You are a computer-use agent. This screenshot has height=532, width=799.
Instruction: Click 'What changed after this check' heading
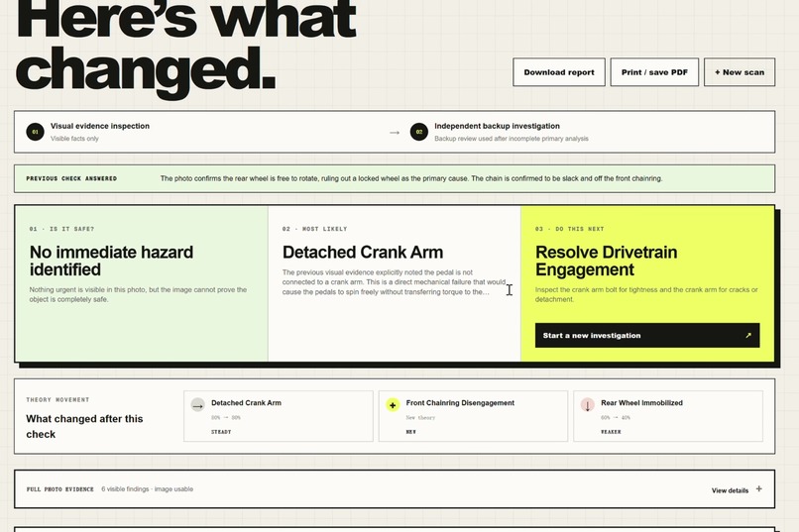[84, 426]
